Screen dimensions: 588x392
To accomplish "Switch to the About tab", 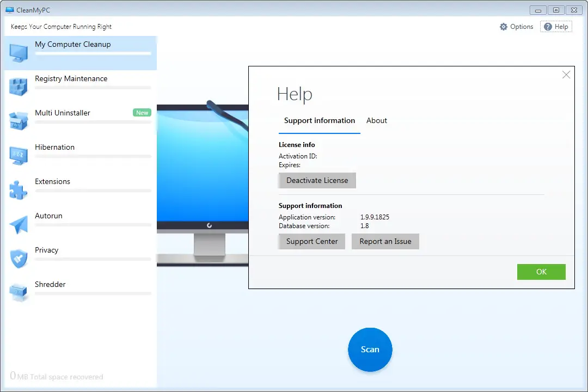I will point(377,120).
